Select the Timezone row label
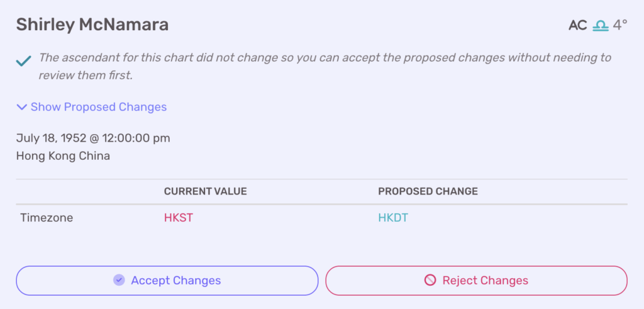644x309 pixels. (x=47, y=218)
